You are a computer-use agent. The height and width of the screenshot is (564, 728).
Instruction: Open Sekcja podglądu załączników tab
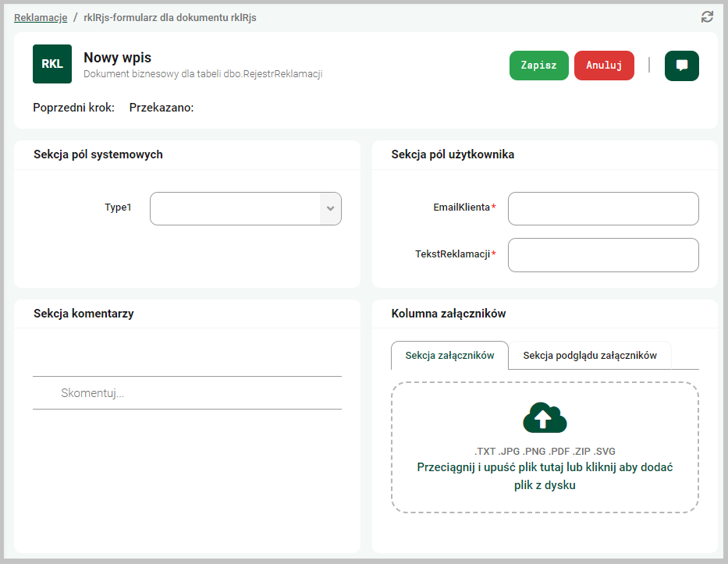590,356
